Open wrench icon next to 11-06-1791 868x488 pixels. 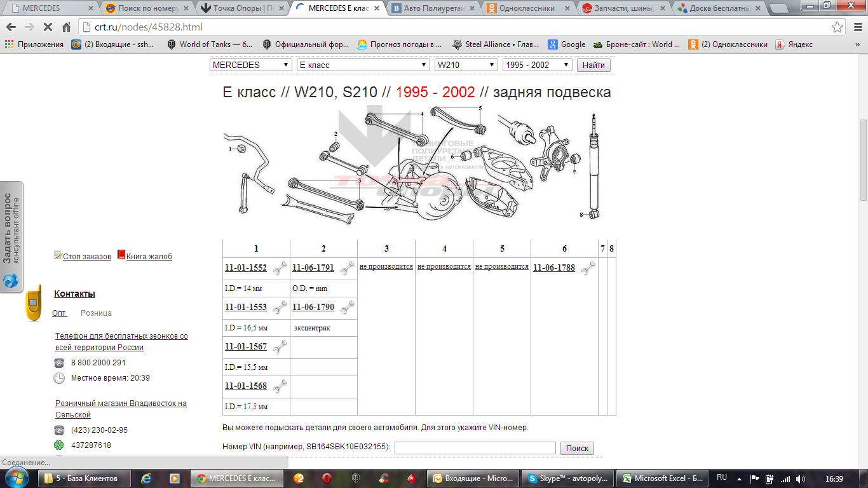click(347, 269)
